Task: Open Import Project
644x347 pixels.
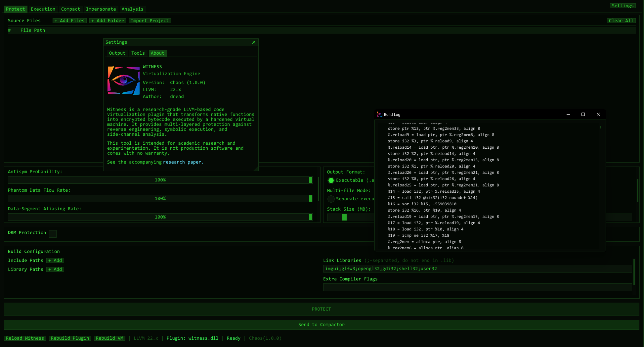Action: click(x=150, y=21)
